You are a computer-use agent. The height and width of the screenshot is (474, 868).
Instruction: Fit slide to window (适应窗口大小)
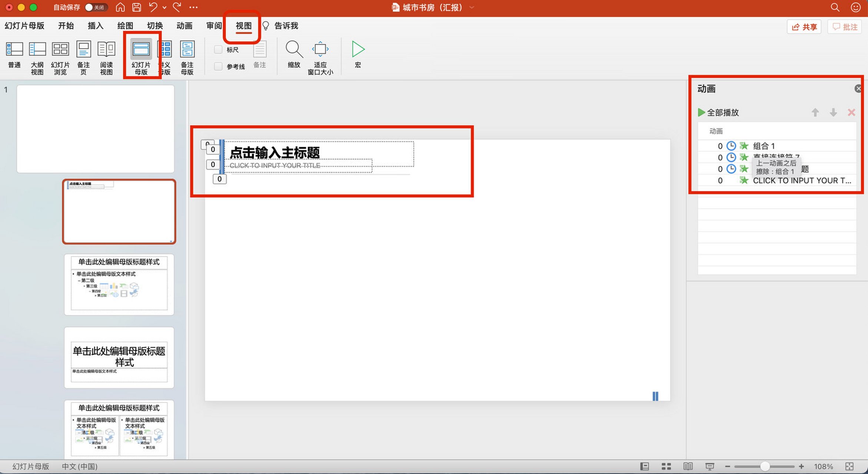320,58
